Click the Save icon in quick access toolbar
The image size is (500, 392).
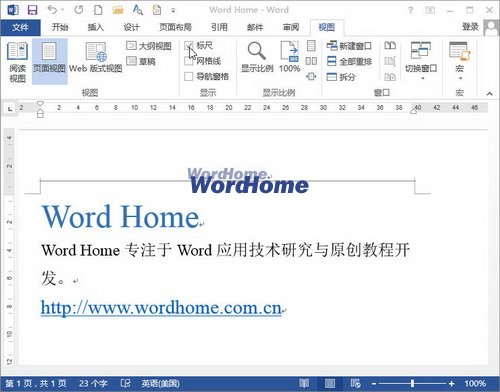coord(32,10)
